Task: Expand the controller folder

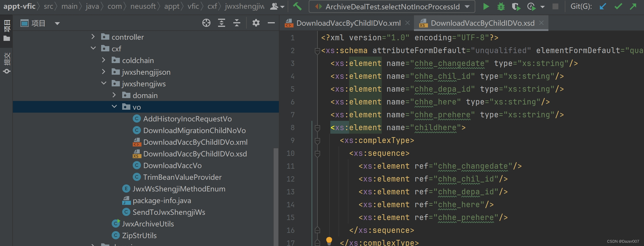Action: [x=93, y=37]
